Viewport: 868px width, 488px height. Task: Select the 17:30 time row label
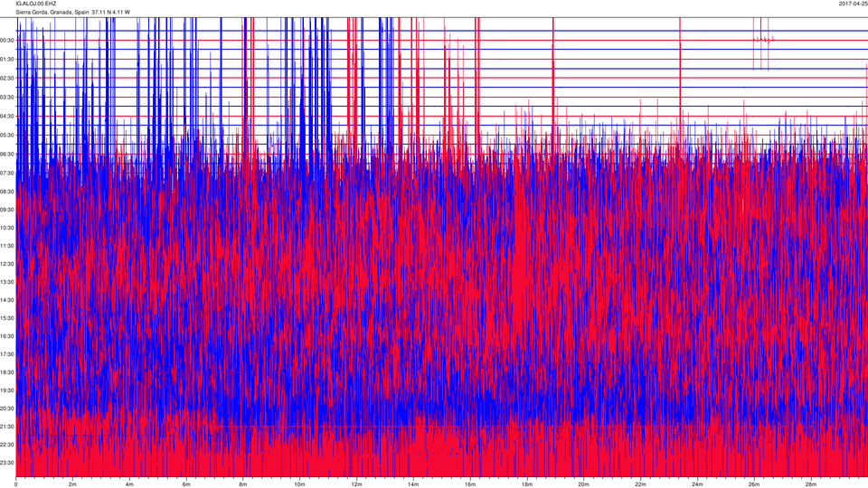pyautogui.click(x=7, y=354)
